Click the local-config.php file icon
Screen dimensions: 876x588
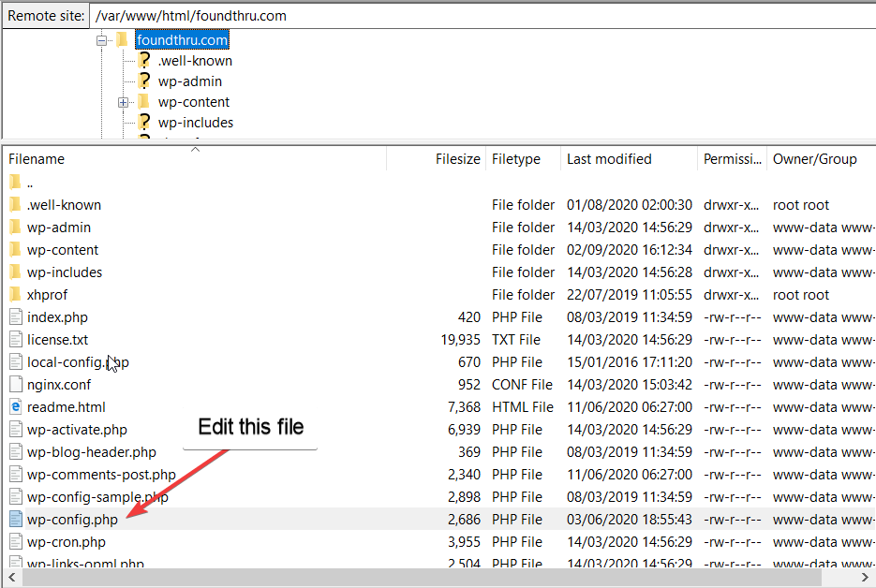(16, 361)
